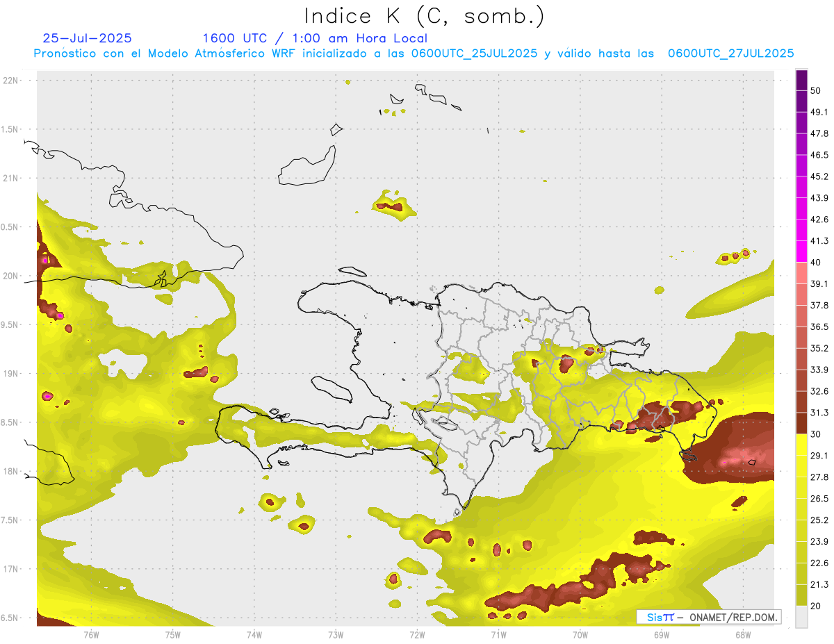834x644 pixels.
Task: Click the "SisTT – ONAMET/REP.DOM." credit box
Action: [x=709, y=617]
